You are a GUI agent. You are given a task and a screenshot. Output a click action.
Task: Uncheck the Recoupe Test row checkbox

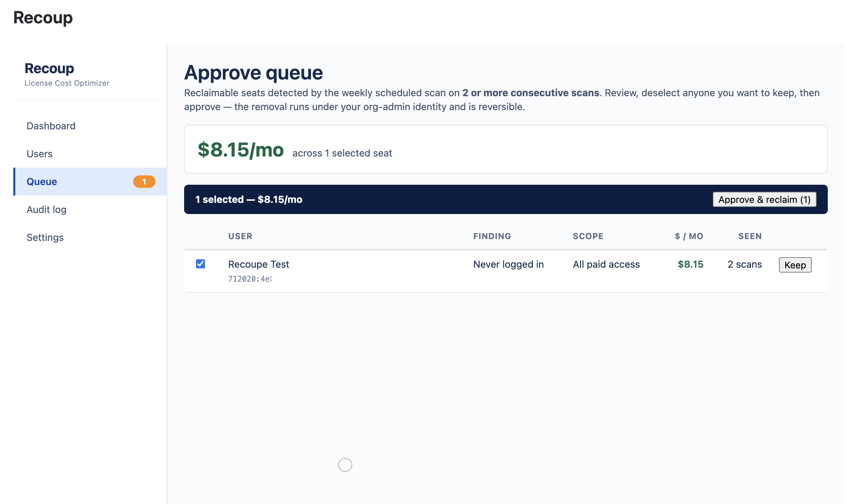click(x=200, y=264)
